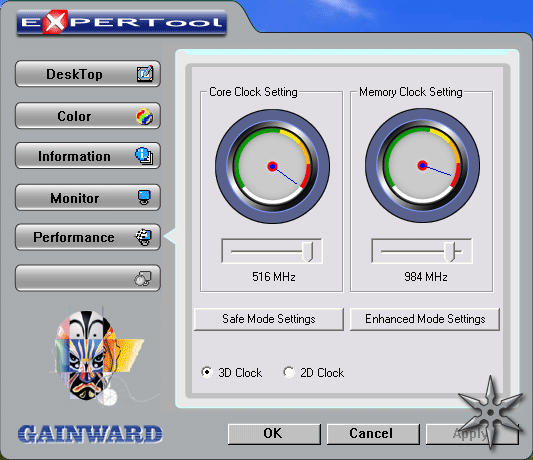Viewport: 533px width, 460px height.
Task: Click the Core Clock slider handle
Action: [308, 252]
